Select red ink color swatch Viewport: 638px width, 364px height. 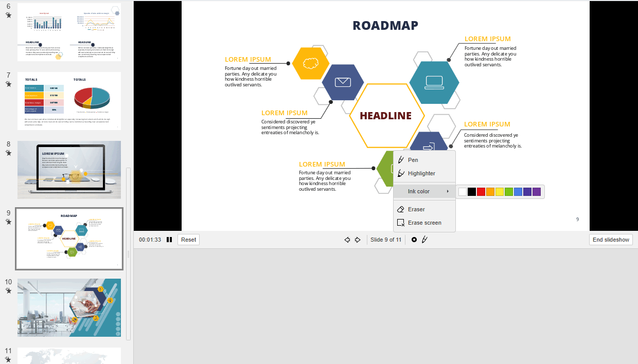point(481,192)
